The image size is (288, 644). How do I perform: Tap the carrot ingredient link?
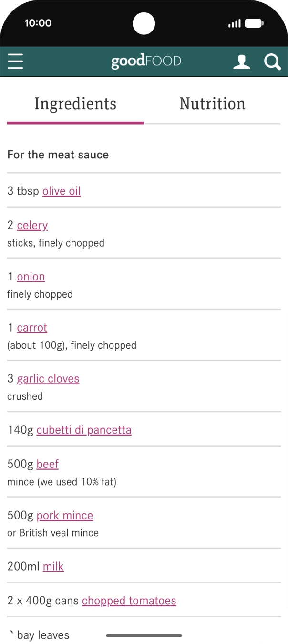click(32, 328)
